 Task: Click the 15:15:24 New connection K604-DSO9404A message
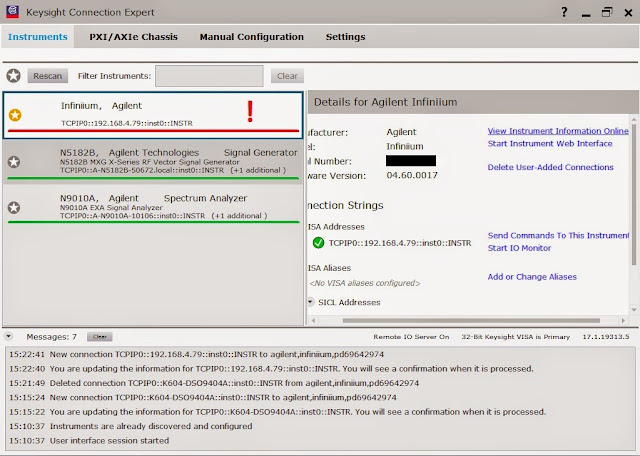pos(203,397)
